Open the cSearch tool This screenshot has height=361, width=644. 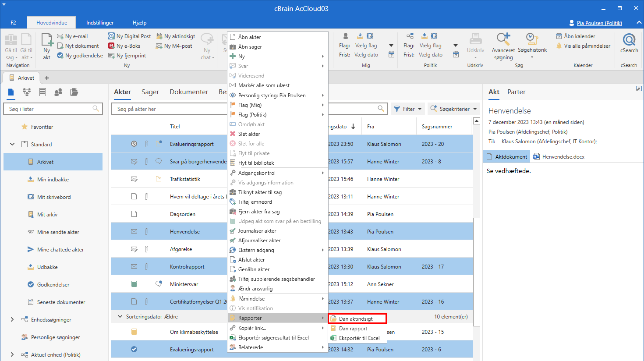coord(629,43)
